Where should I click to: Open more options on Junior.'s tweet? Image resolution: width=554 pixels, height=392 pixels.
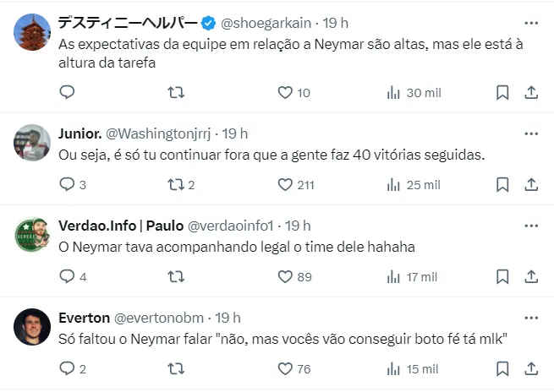point(530,133)
